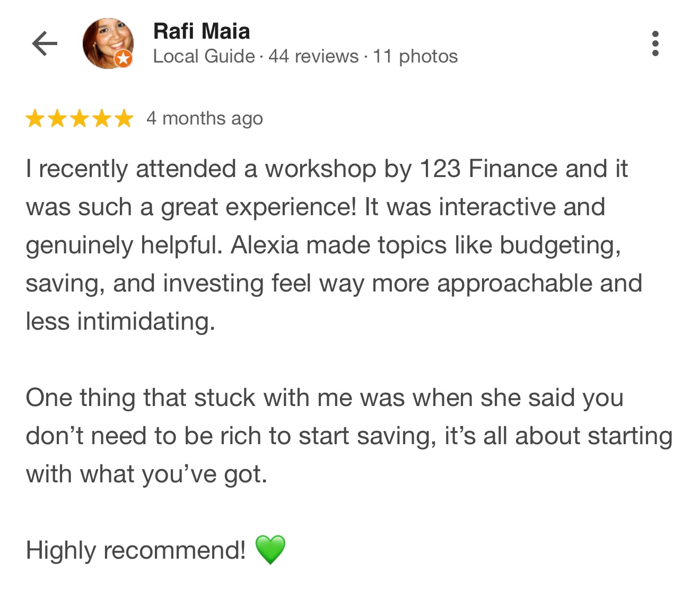Open Rafi Maia's profile photo

coord(106,41)
